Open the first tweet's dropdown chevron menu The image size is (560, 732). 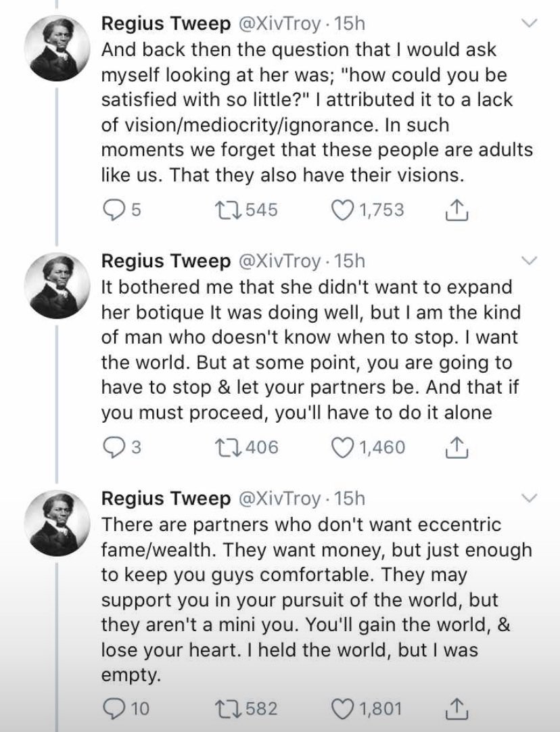coord(530,24)
